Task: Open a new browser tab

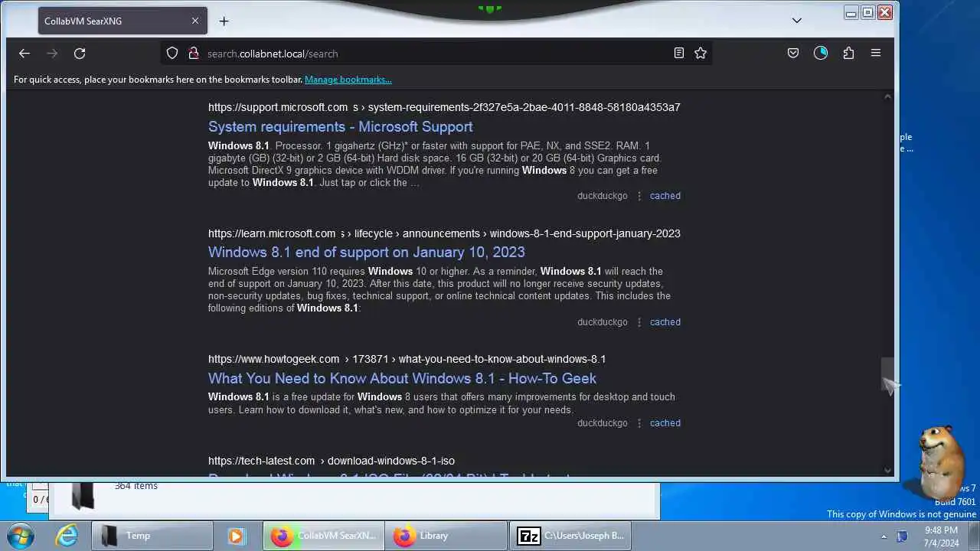Action: (224, 21)
